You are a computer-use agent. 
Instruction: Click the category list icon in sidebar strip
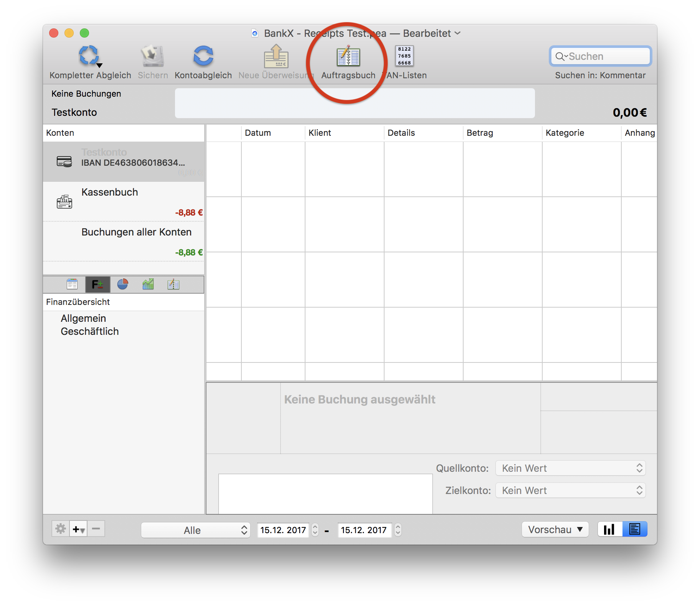point(72,284)
